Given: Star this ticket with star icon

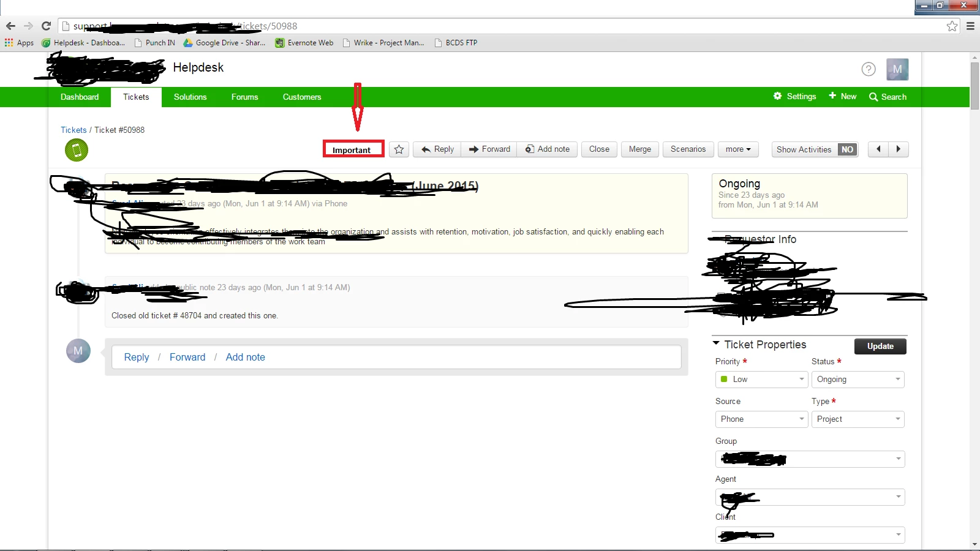Looking at the screenshot, I should click(x=399, y=149).
